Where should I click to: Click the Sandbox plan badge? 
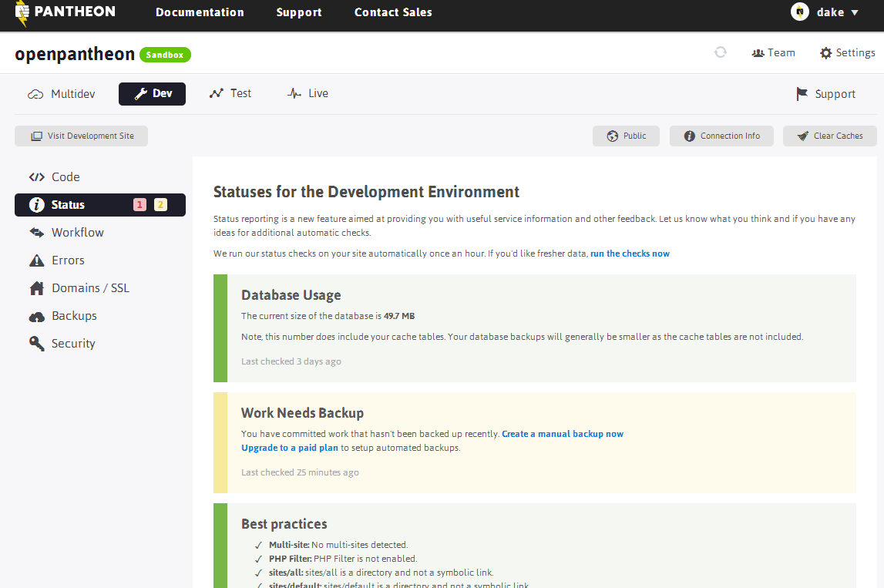pyautogui.click(x=165, y=55)
